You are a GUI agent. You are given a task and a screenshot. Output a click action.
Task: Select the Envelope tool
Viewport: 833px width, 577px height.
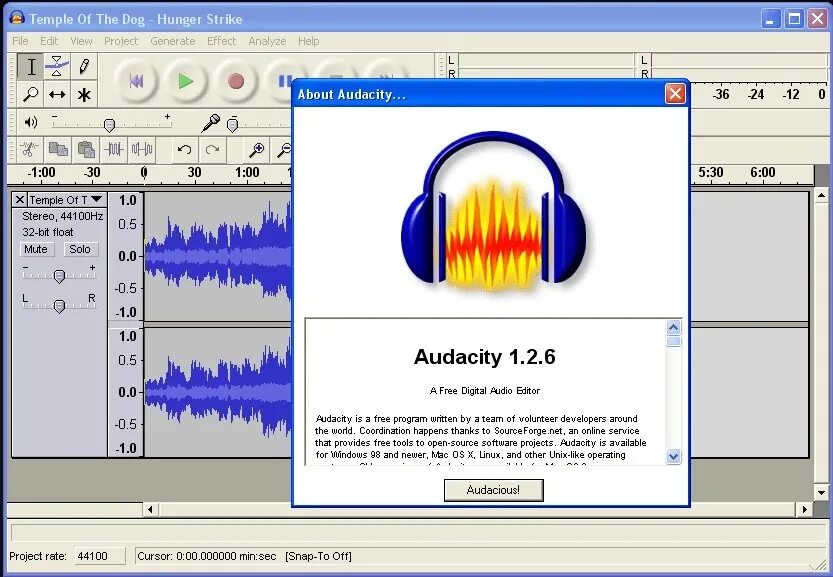click(57, 67)
